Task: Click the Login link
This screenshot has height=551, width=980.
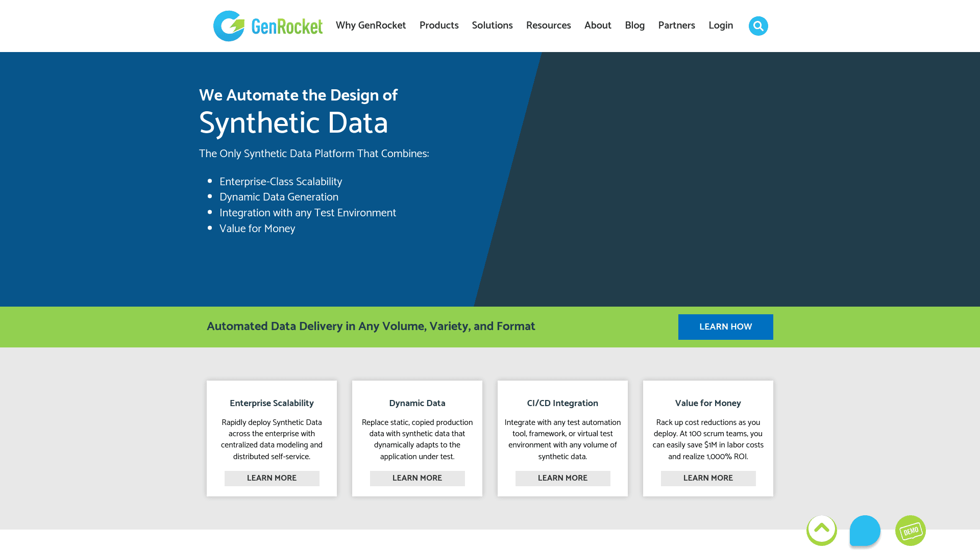Action: [x=721, y=26]
